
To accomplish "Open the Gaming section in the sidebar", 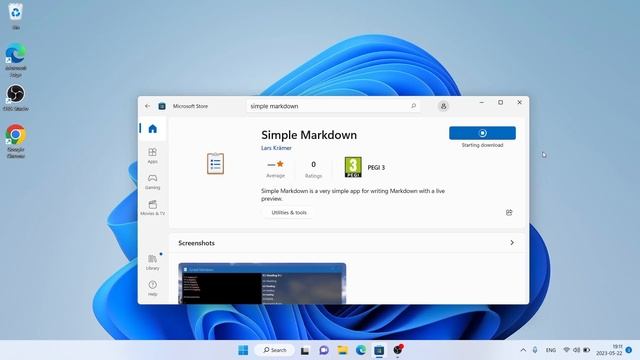I will (x=152, y=182).
